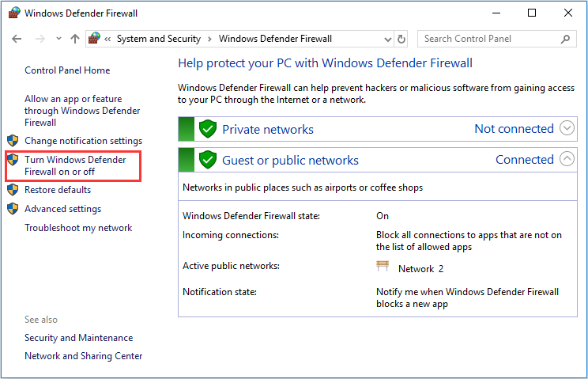Expand the Private networks section chevron
Viewport: 588px width, 379px height.
[567, 128]
